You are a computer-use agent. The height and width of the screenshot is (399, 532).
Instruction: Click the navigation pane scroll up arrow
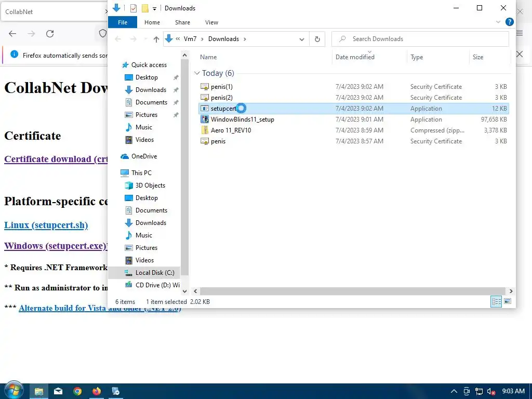(x=184, y=55)
